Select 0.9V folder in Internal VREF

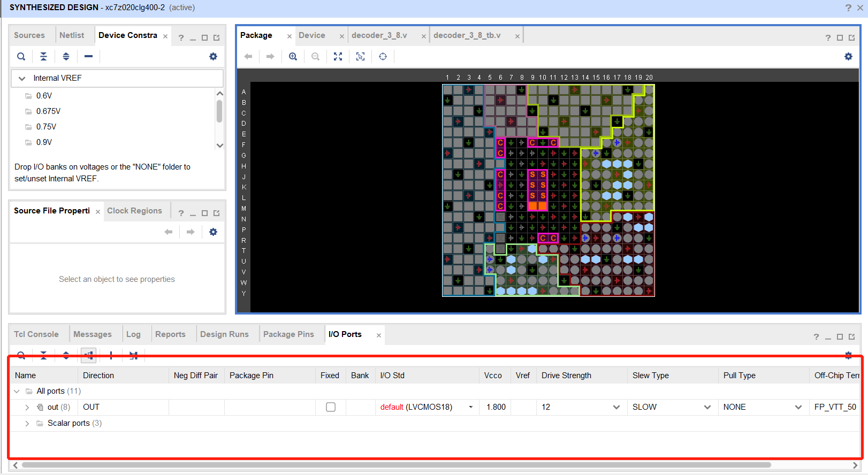tap(44, 142)
